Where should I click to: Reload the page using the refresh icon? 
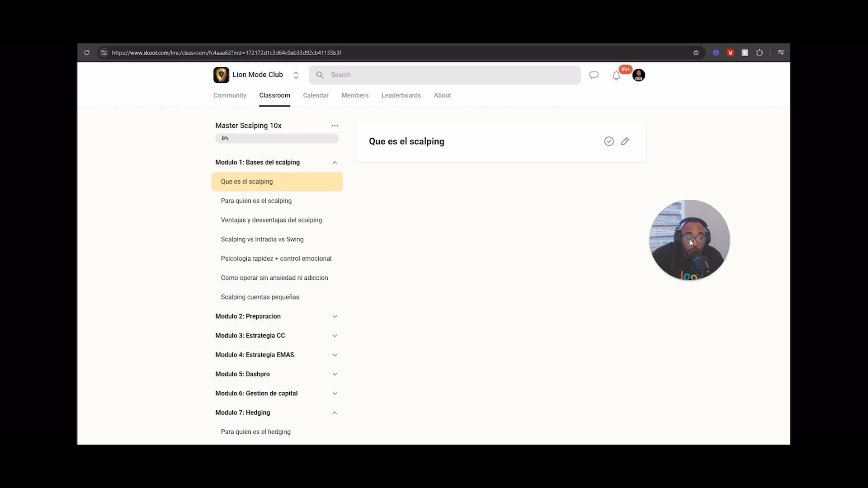(x=87, y=53)
